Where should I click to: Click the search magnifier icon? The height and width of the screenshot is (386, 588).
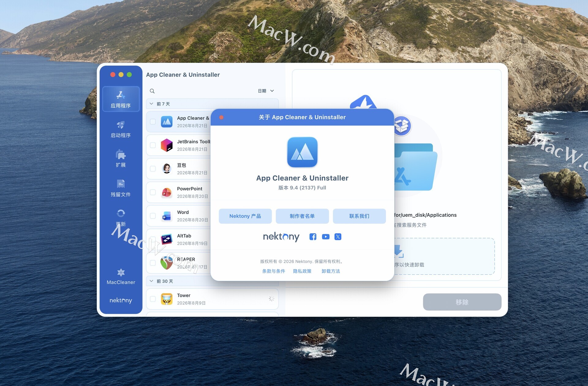(152, 91)
